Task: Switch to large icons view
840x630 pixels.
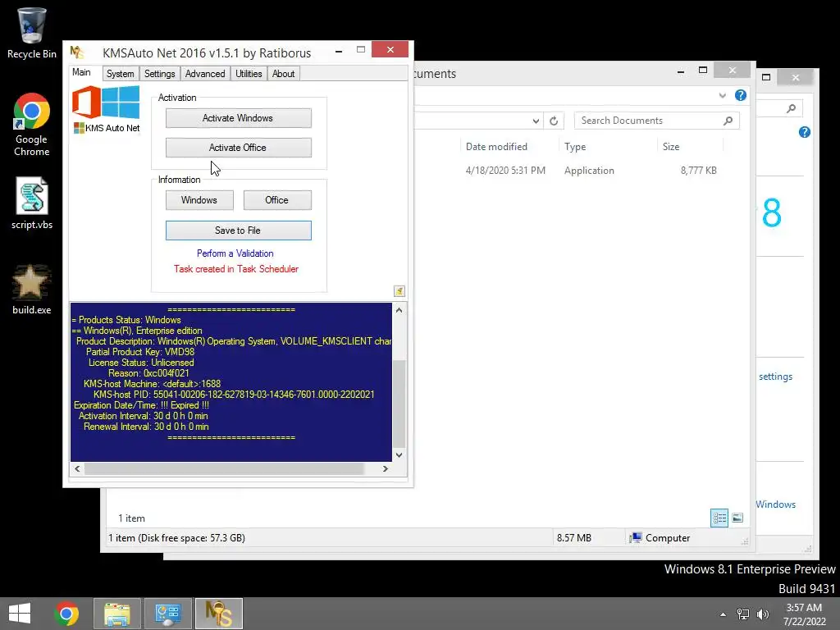Action: 737,518
